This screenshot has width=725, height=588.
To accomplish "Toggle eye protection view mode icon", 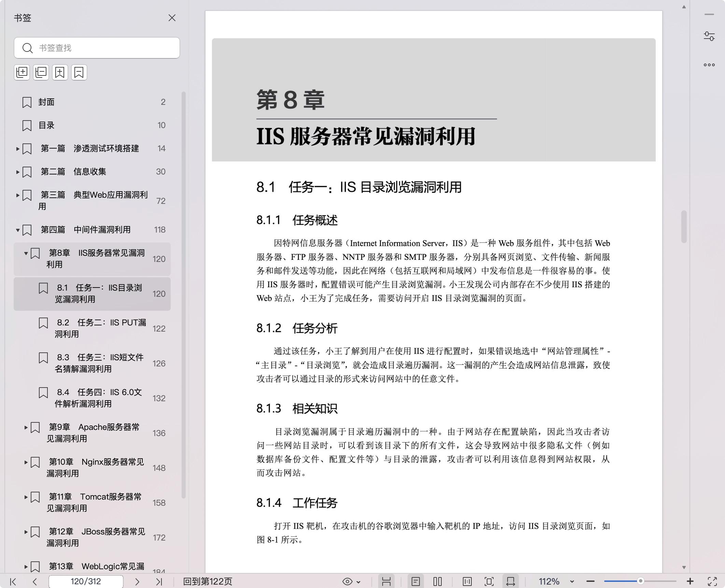I will [x=347, y=582].
